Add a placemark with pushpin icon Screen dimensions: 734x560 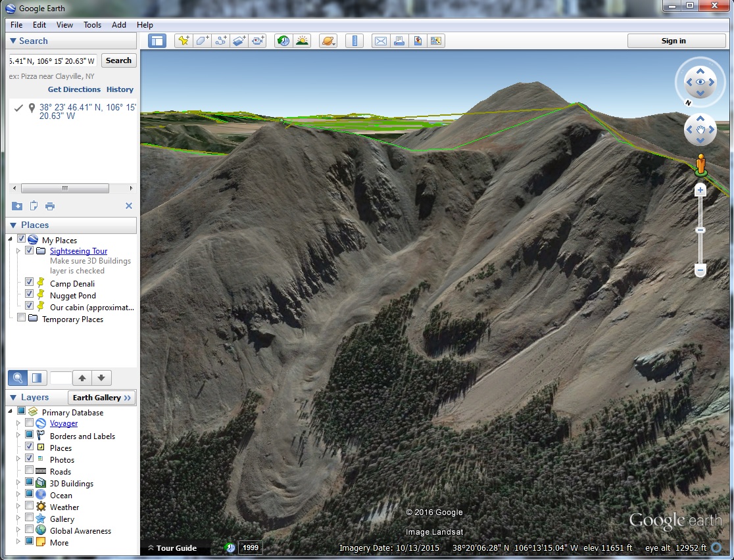(x=183, y=41)
